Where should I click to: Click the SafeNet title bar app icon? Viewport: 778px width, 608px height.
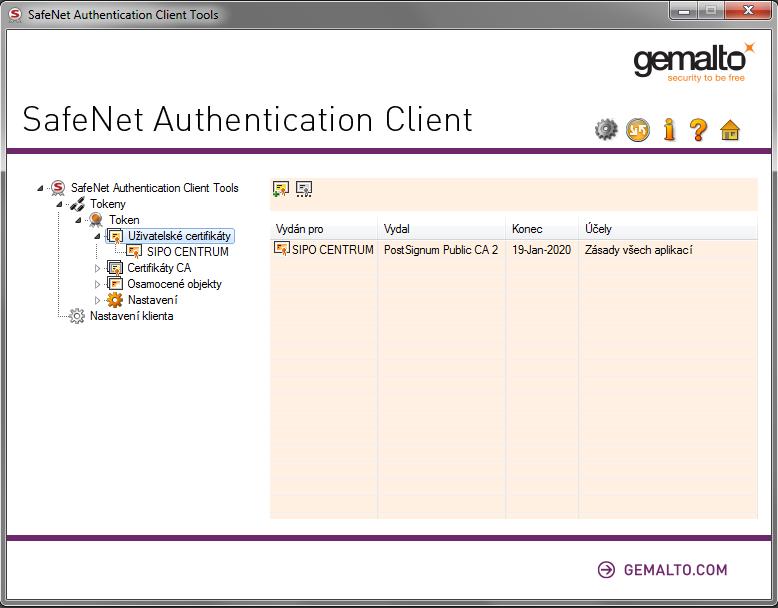pyautogui.click(x=15, y=14)
